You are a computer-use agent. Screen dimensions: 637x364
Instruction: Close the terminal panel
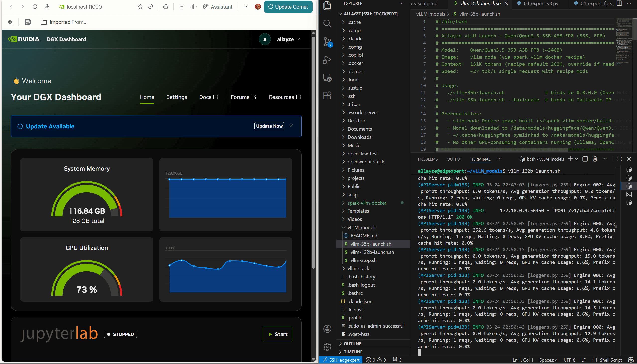[x=629, y=159]
